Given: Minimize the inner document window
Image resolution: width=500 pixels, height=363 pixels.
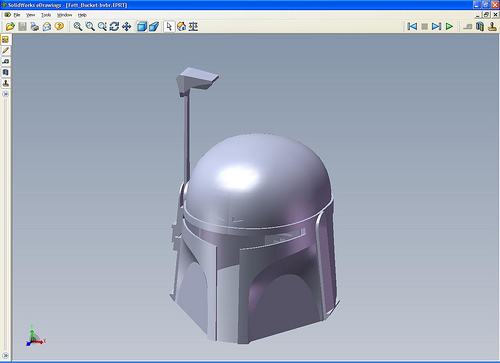Looking at the screenshot, I should coord(478,15).
